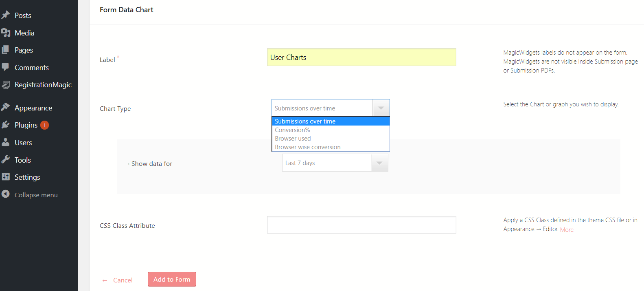Choose Browser used chart option

293,139
